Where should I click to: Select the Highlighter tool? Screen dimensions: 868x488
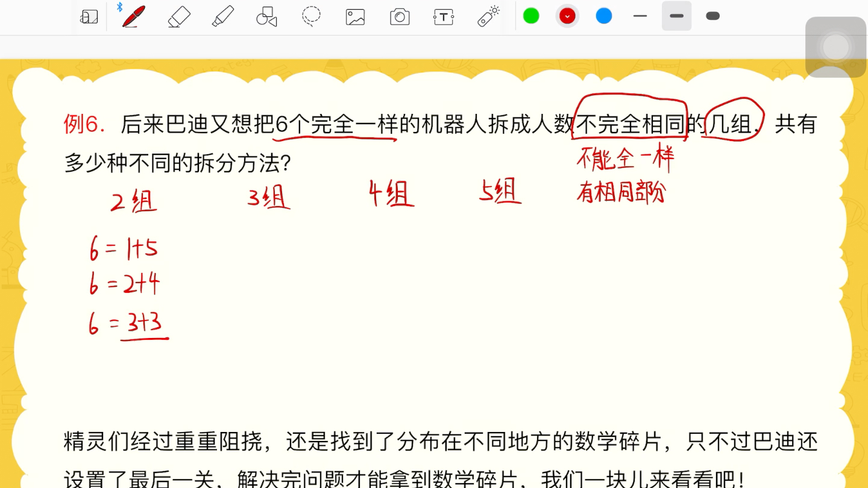pyautogui.click(x=222, y=16)
